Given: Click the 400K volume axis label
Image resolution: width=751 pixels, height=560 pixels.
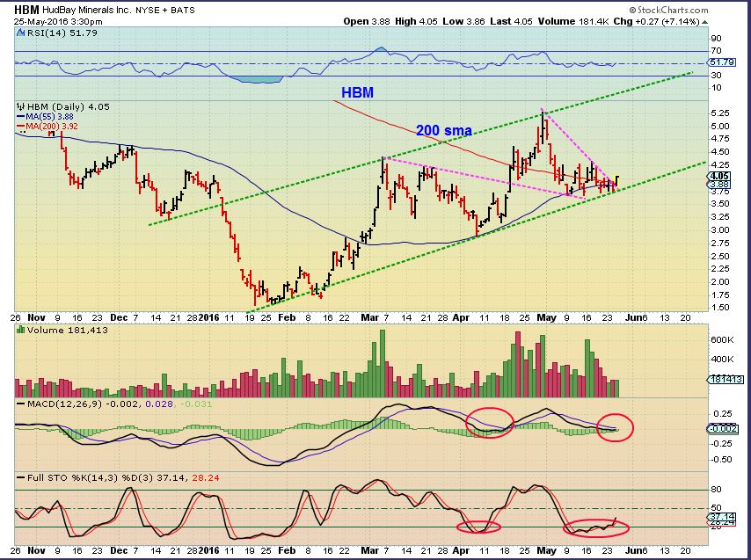Looking at the screenshot, I should 723,359.
